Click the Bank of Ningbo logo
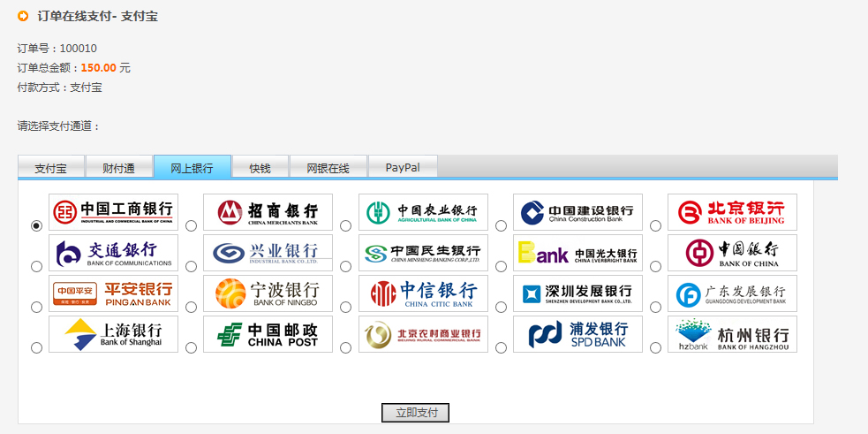Image resolution: width=868 pixels, height=434 pixels. 268,293
